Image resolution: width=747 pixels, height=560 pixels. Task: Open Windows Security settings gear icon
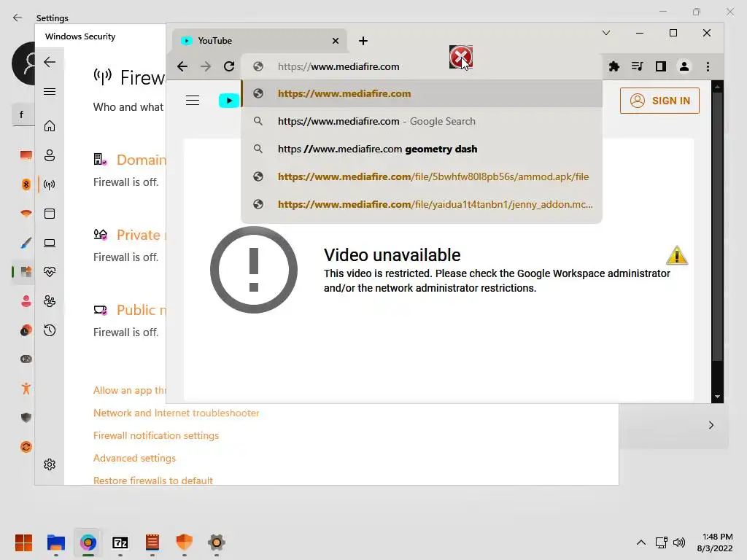pyautogui.click(x=50, y=464)
